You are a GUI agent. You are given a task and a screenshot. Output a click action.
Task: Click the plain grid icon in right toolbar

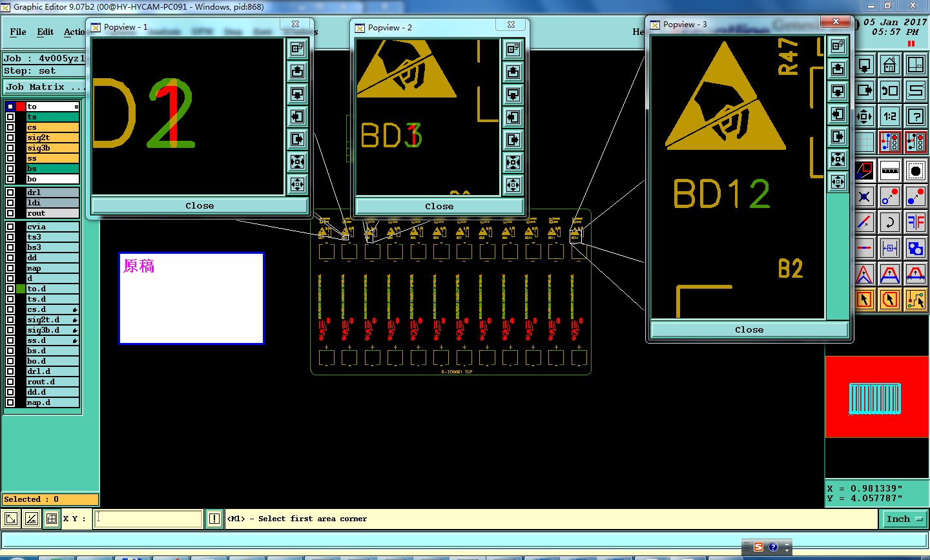coord(865,142)
